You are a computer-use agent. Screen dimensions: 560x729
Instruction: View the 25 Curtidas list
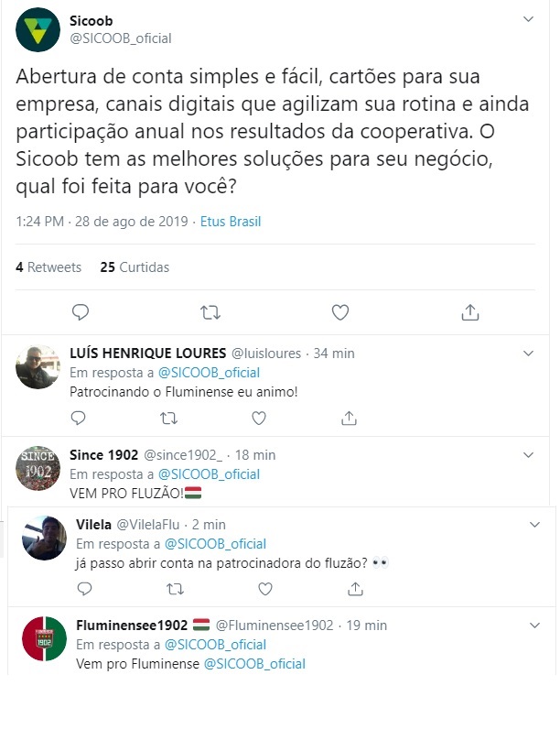tap(135, 267)
